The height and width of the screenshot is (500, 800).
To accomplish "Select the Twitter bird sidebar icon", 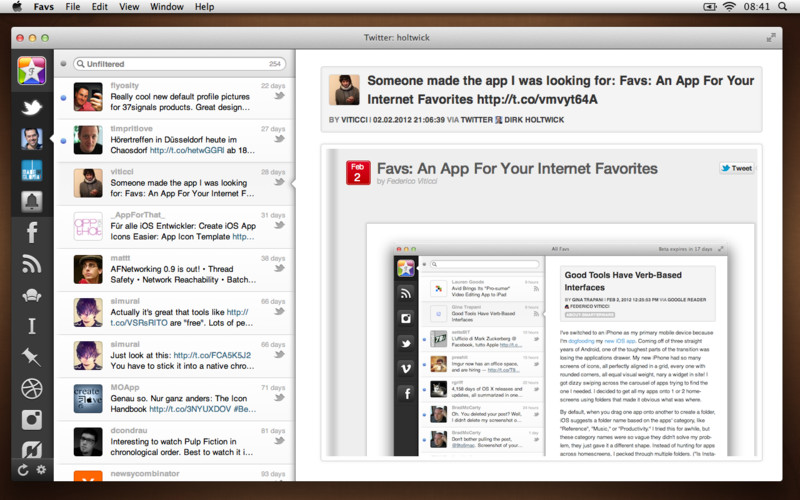I will click(32, 108).
